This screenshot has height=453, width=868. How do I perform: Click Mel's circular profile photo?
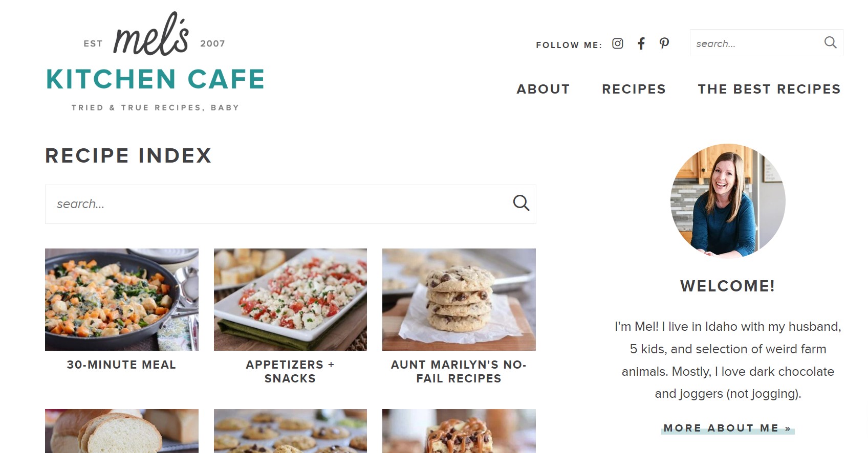[x=727, y=200]
